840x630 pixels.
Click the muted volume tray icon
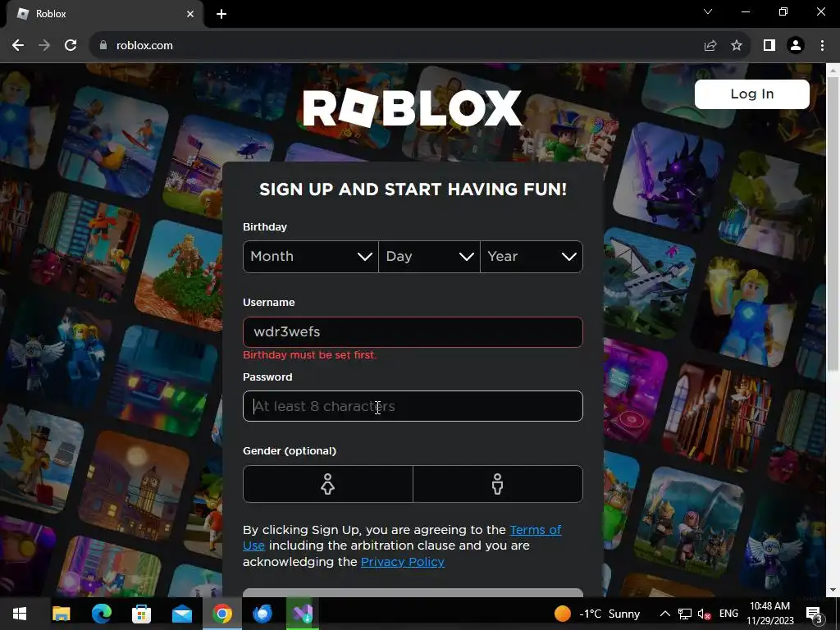[704, 614]
